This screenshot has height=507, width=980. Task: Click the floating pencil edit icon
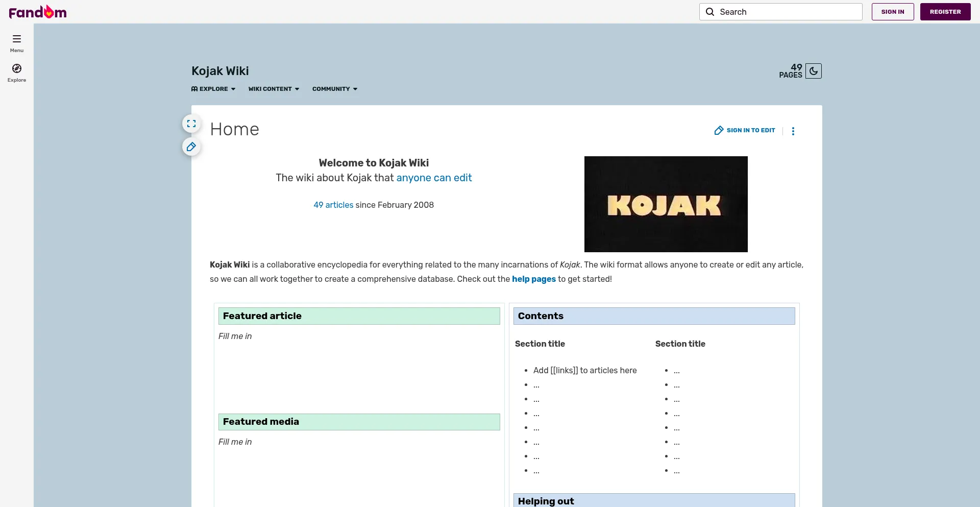[191, 147]
